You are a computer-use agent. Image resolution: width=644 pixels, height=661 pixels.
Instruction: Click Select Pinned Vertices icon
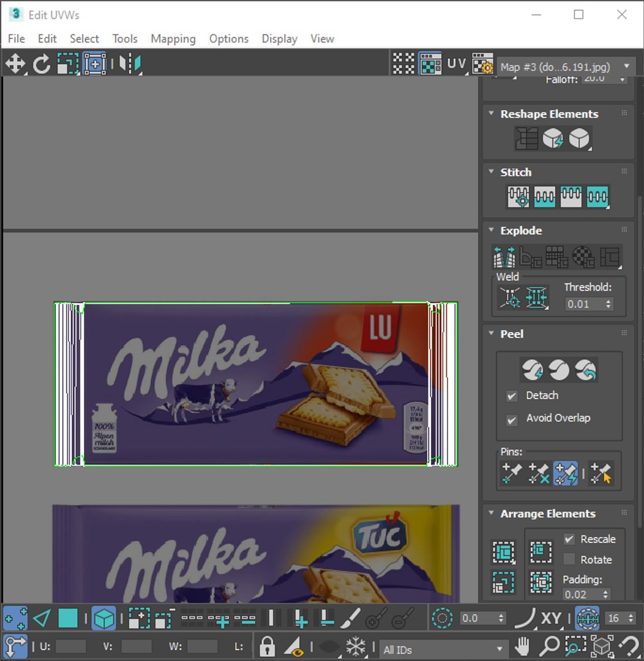pyautogui.click(x=601, y=473)
